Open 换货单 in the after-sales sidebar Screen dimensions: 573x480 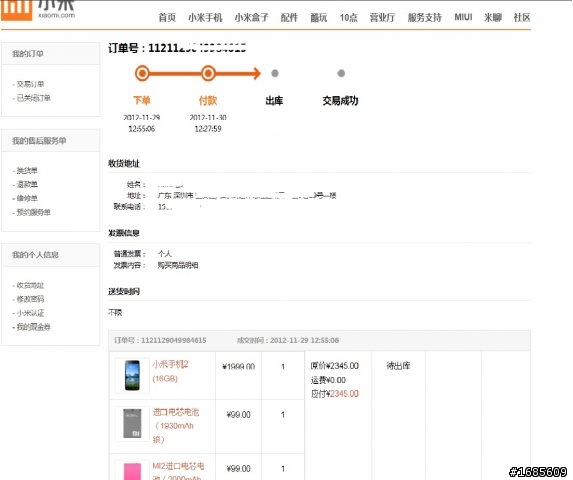coord(27,171)
